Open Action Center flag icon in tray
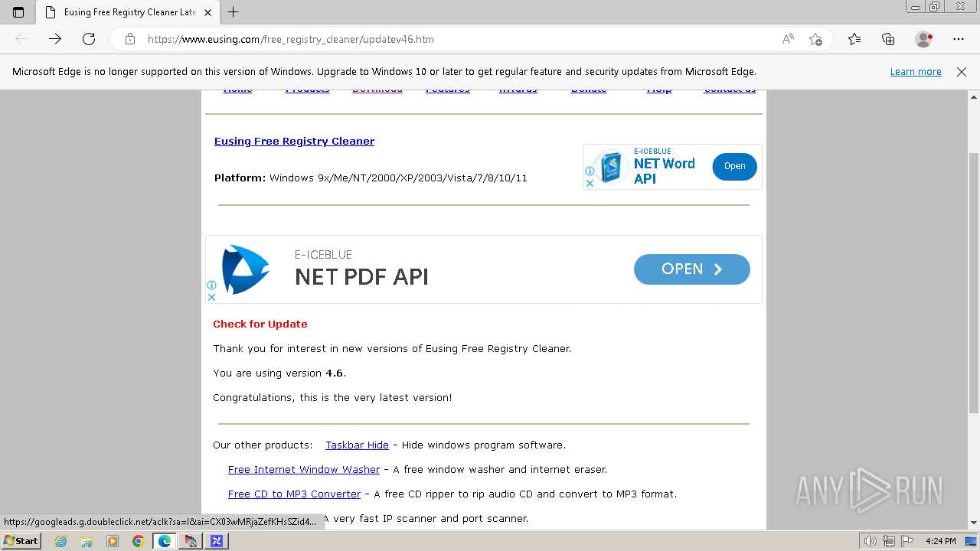 906,541
